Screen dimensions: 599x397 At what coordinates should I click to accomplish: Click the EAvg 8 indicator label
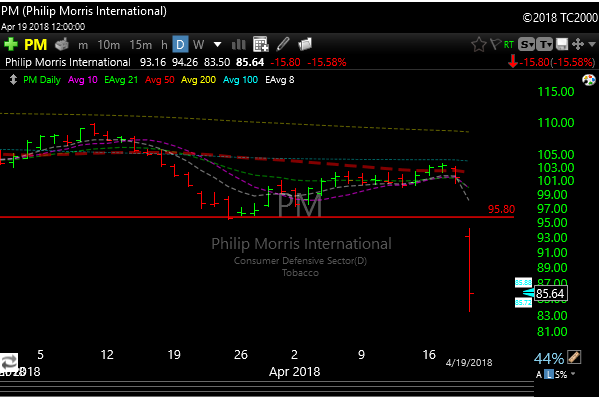click(280, 80)
